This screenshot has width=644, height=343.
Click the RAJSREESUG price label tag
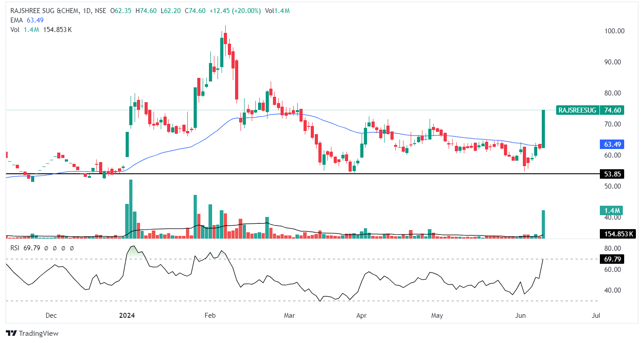[x=577, y=110]
